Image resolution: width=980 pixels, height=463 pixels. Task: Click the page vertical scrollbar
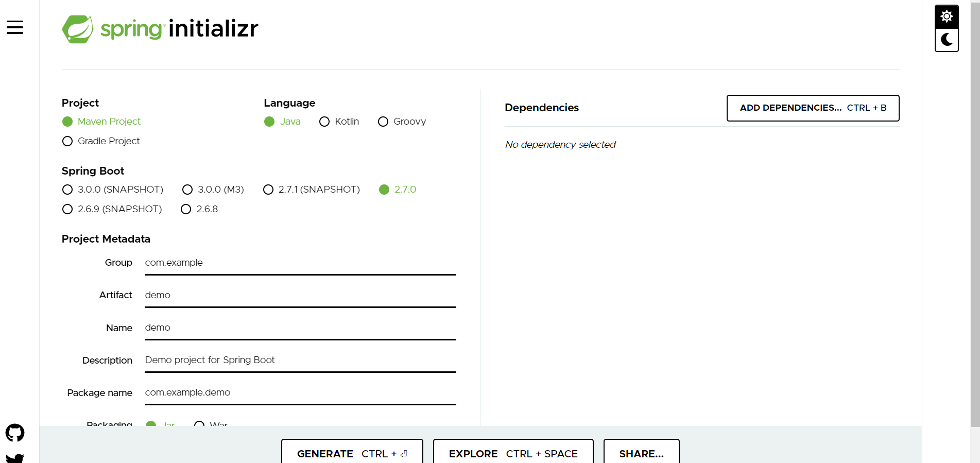(975, 214)
